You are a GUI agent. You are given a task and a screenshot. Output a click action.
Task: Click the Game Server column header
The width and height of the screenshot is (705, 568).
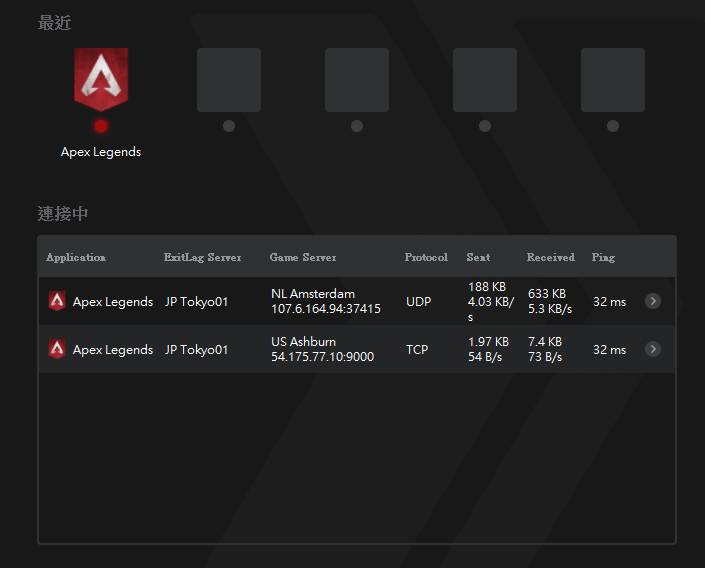click(303, 257)
